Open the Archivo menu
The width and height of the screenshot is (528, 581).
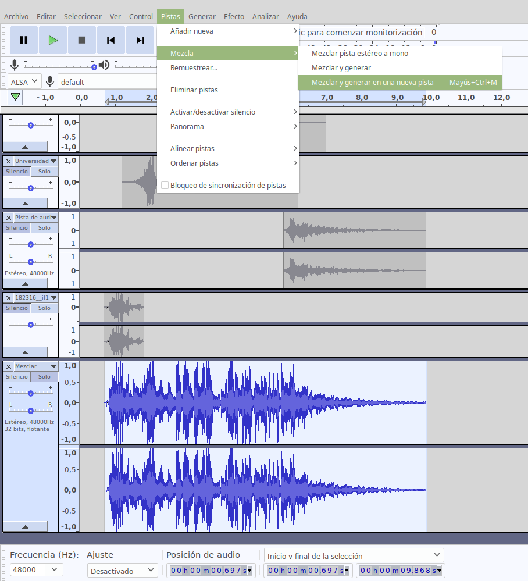[x=16, y=17]
